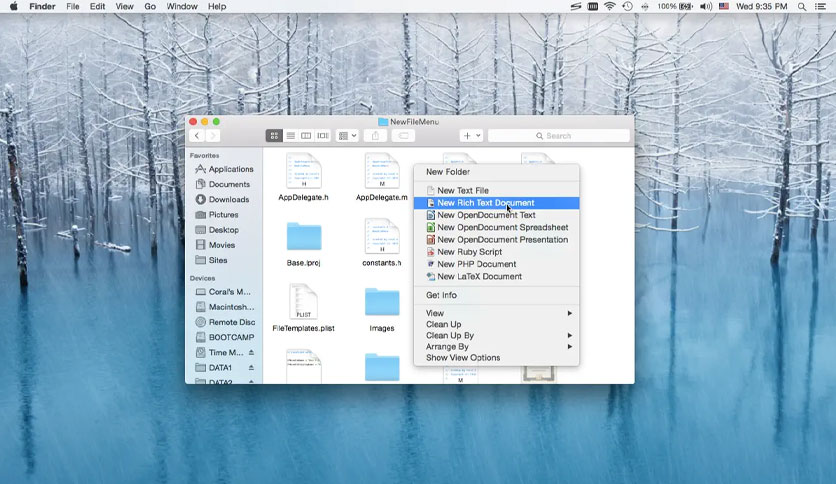The image size is (836, 484).
Task: Click the clock Wed 9:35 PM
Action: coord(761,6)
